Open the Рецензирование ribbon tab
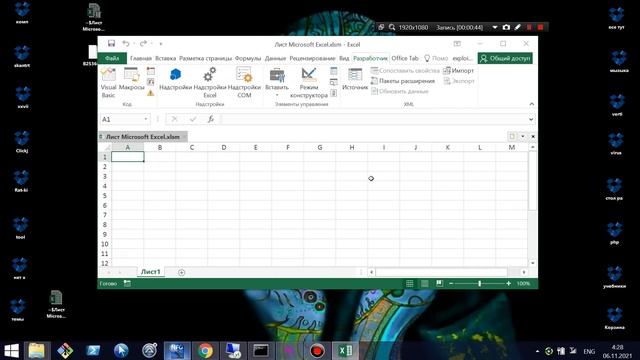 click(312, 58)
